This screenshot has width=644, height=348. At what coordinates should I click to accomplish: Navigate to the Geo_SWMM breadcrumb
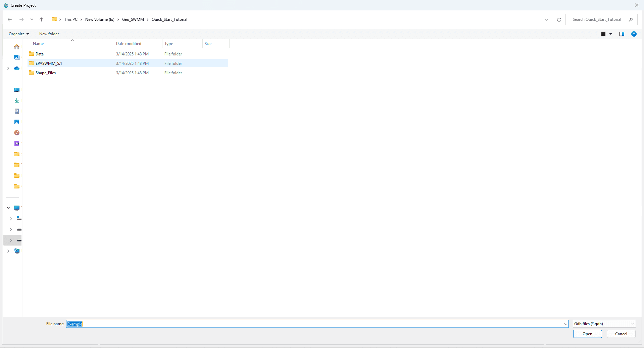132,19
